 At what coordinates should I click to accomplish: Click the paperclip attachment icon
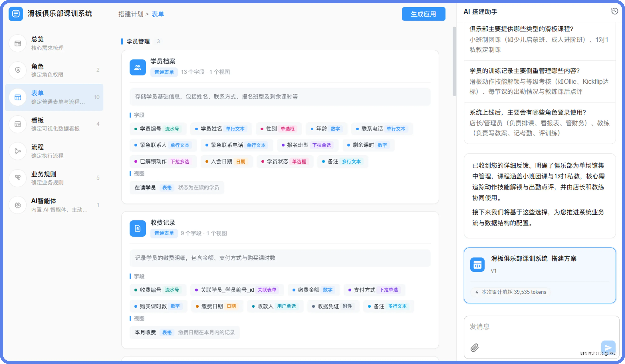coord(474,348)
